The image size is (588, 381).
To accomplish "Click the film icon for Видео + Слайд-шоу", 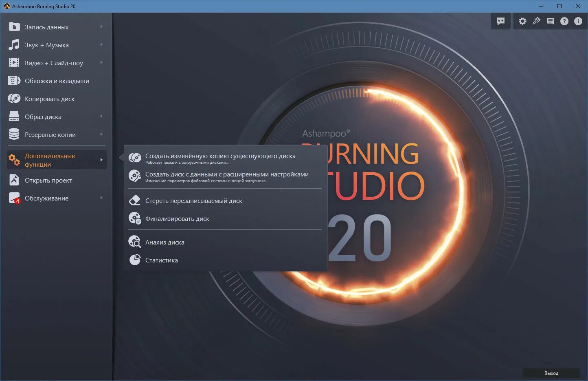I will click(14, 63).
